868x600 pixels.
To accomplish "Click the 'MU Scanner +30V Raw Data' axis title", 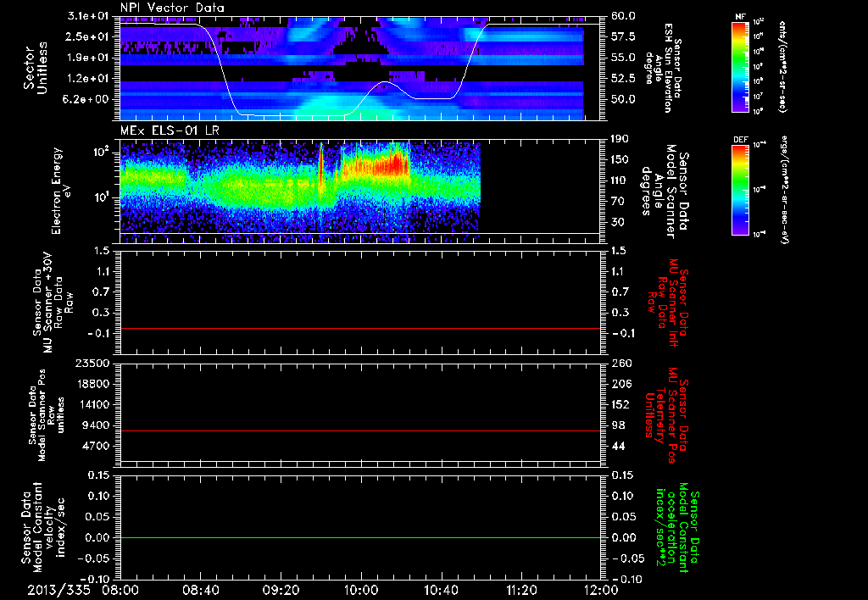I will (53, 303).
